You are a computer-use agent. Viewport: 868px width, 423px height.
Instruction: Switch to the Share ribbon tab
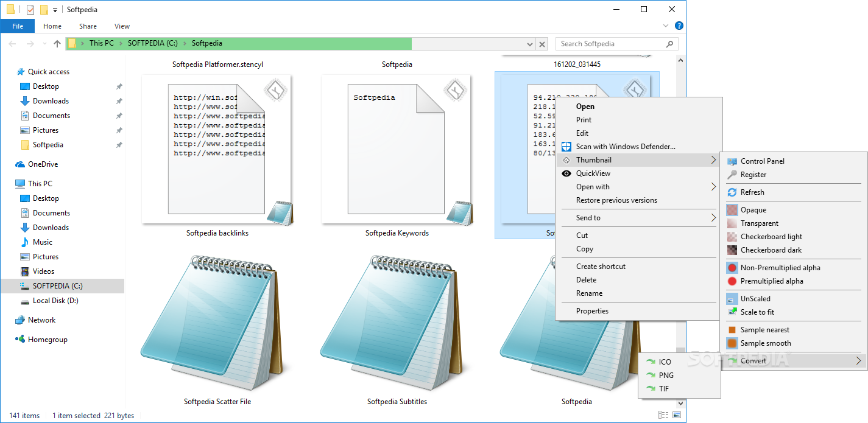pyautogui.click(x=88, y=26)
